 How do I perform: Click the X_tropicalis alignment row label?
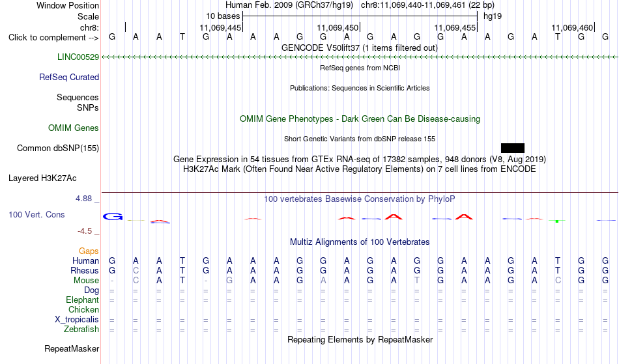tap(77, 320)
